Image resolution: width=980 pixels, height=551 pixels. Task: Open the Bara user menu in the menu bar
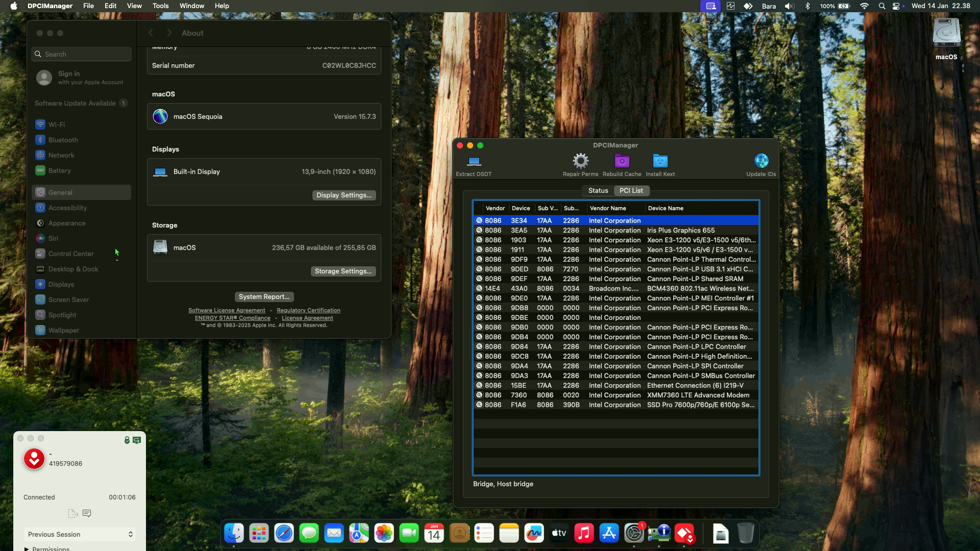pos(769,6)
